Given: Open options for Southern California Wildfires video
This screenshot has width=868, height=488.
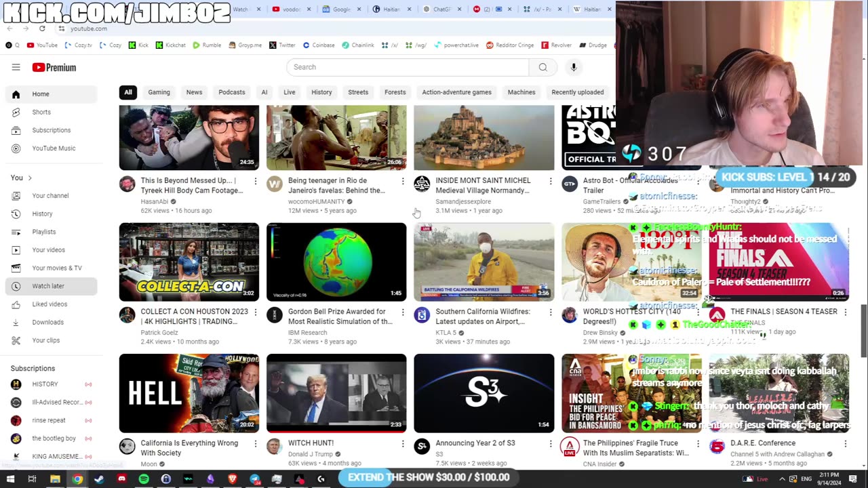Looking at the screenshot, I should [551, 312].
